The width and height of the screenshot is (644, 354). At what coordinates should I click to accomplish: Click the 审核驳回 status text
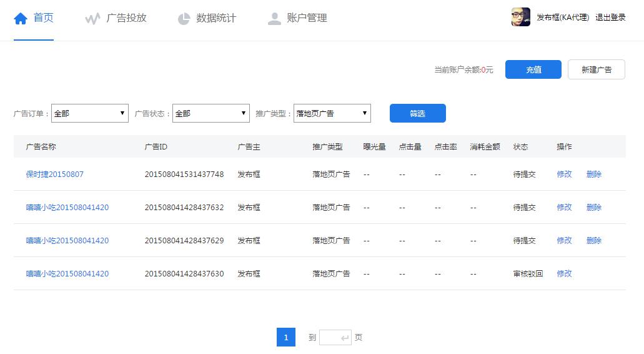point(528,274)
